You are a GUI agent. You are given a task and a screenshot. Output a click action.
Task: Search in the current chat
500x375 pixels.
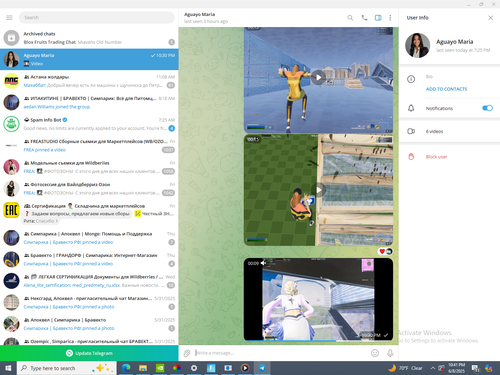coord(350,18)
